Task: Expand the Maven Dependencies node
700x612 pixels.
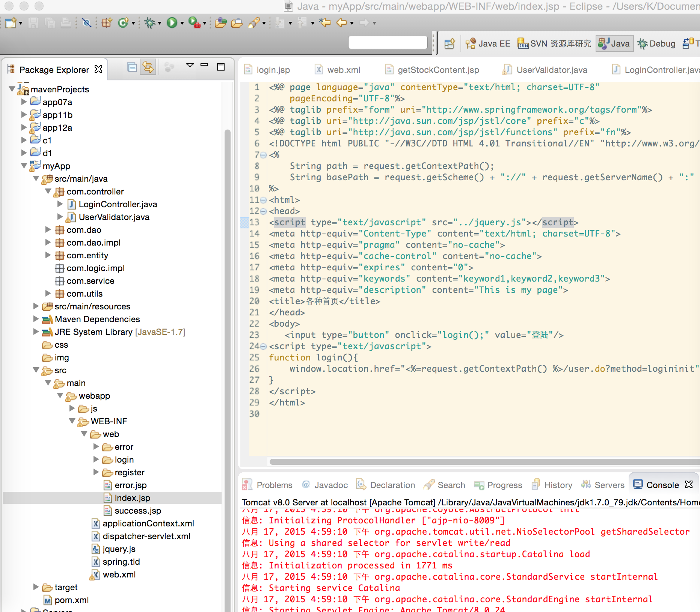Action: pyautogui.click(x=36, y=319)
